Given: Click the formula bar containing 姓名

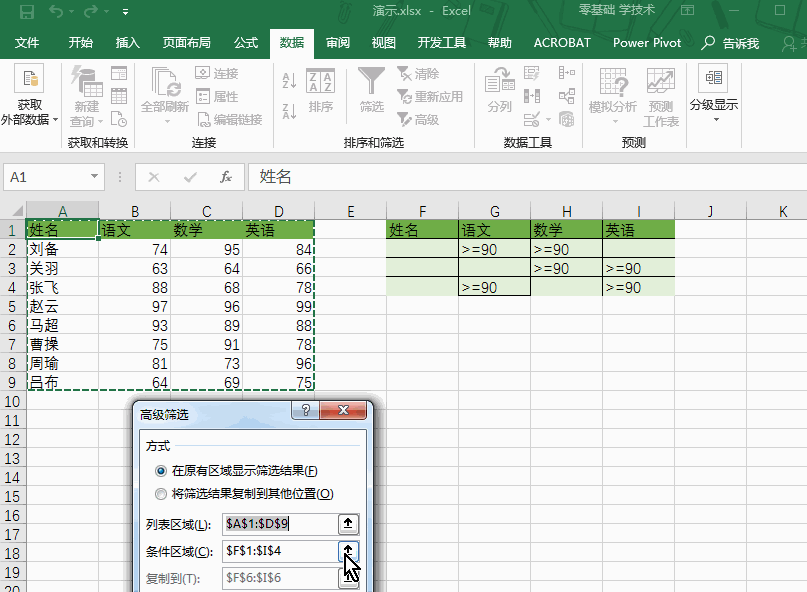Looking at the screenshot, I should (527, 177).
